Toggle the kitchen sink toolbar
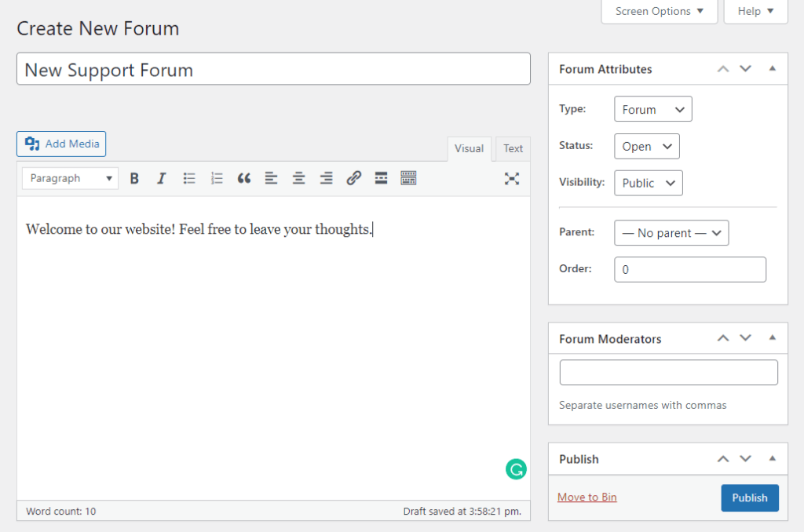The width and height of the screenshot is (804, 532). coord(408,178)
